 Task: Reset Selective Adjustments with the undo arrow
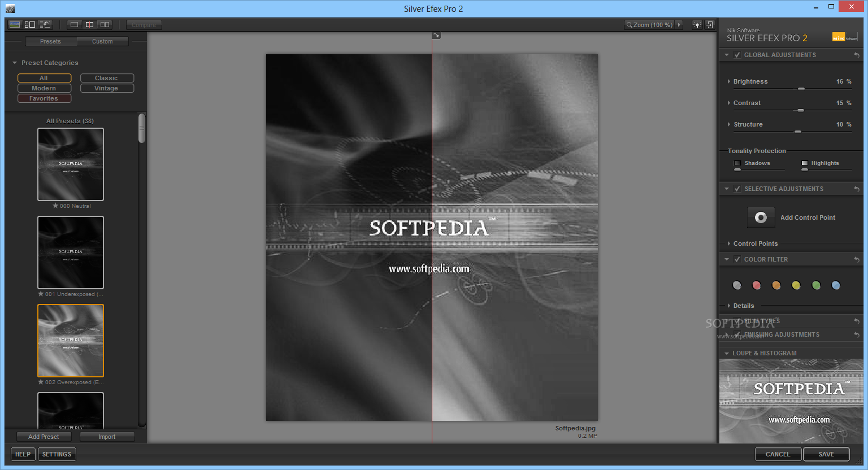tap(857, 189)
